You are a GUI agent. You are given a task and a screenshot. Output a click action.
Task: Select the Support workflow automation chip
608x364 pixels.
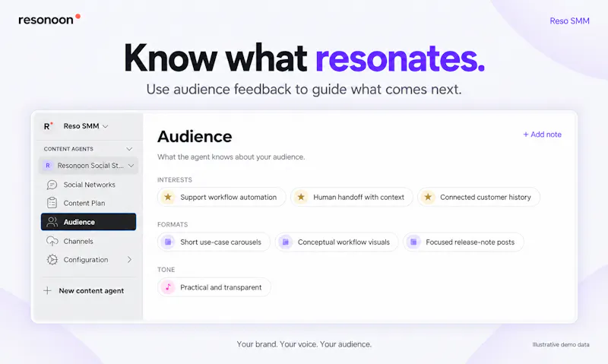coord(221,197)
